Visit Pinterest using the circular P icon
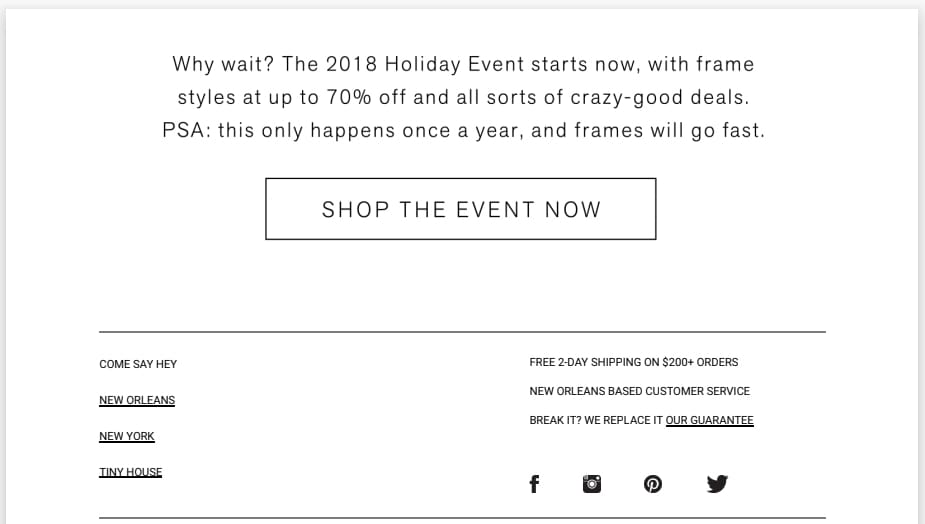 click(x=652, y=484)
